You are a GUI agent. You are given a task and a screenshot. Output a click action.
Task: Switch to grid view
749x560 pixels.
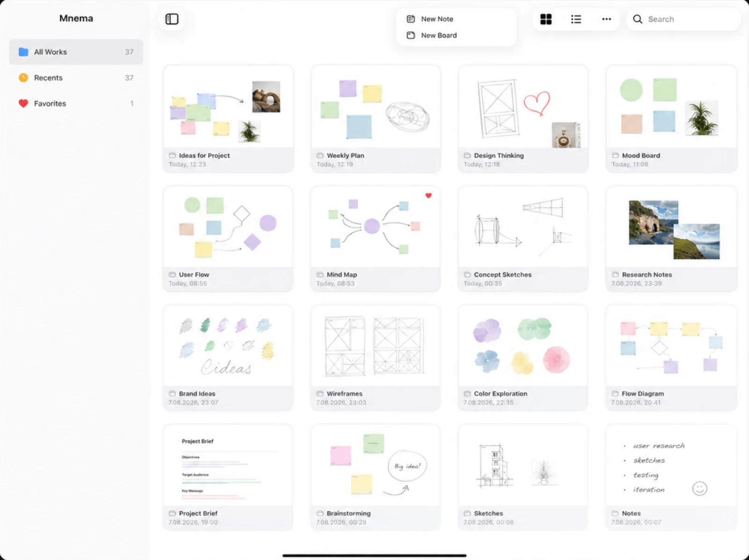click(x=546, y=19)
